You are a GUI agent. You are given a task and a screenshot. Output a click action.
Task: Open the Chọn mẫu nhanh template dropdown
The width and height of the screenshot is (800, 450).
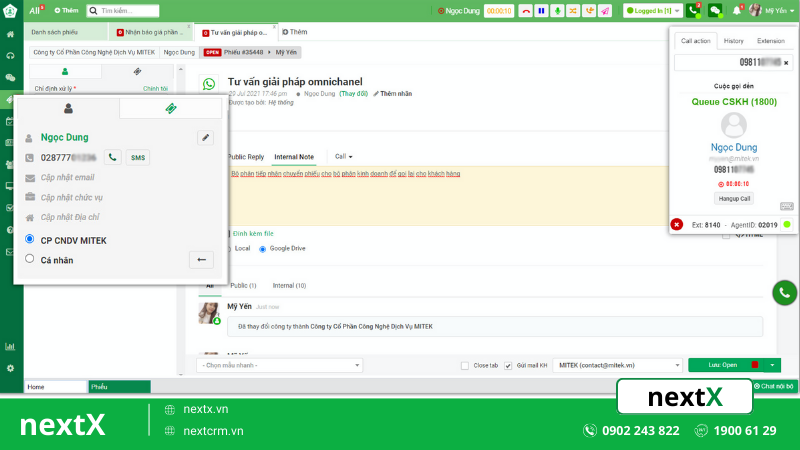click(x=280, y=365)
